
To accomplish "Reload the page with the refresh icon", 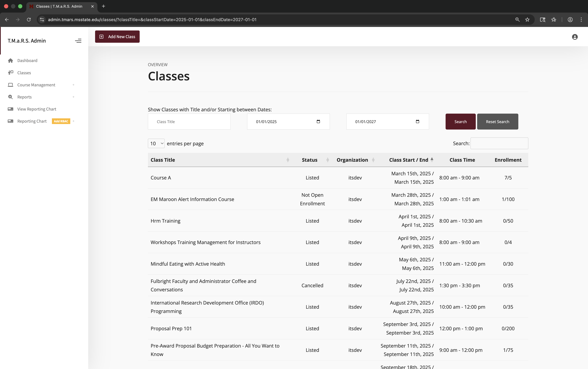I will (x=29, y=20).
